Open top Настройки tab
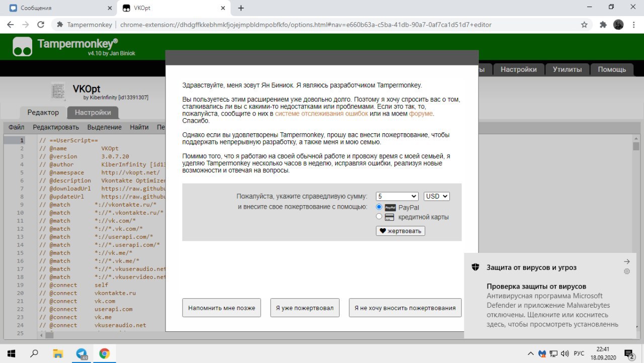The image size is (644, 363). 519,69
